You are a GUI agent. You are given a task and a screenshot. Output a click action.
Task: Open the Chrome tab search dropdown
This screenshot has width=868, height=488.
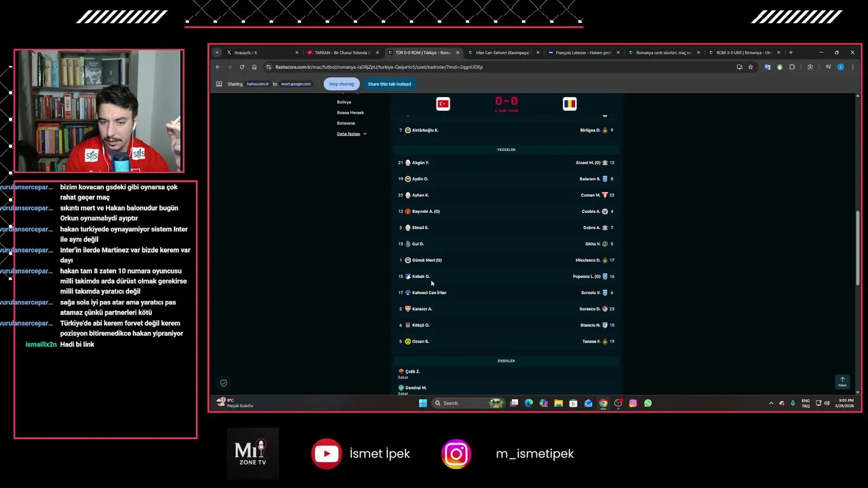coord(217,52)
